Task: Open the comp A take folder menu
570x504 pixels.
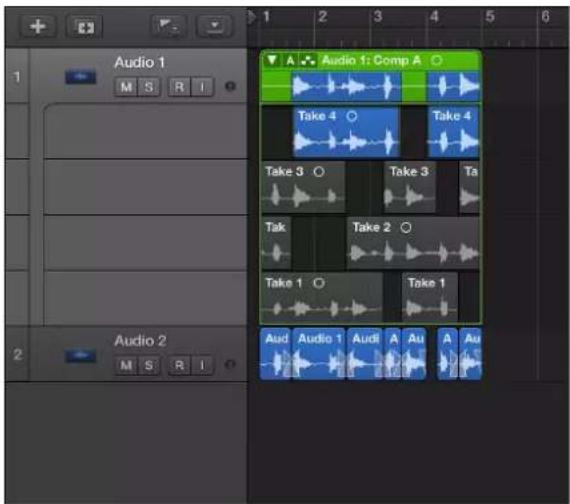Action: (x=290, y=60)
